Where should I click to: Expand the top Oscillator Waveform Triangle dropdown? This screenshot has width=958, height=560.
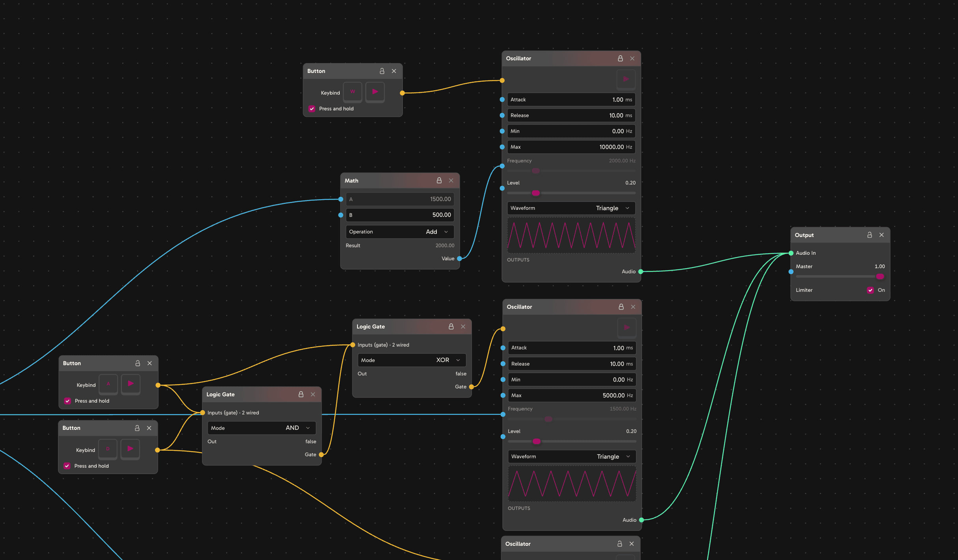571,208
